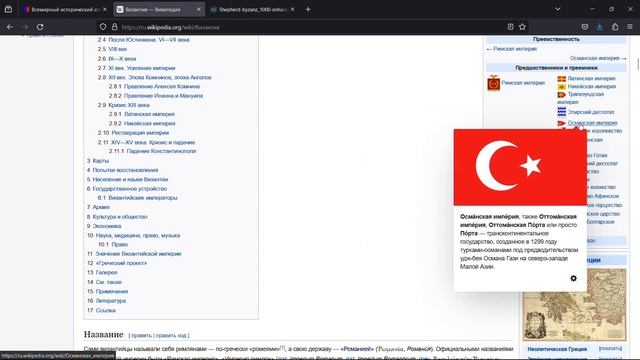640x360 pixels.
Task: Jump to "12 «Греческий проект»"
Action: 117,263
